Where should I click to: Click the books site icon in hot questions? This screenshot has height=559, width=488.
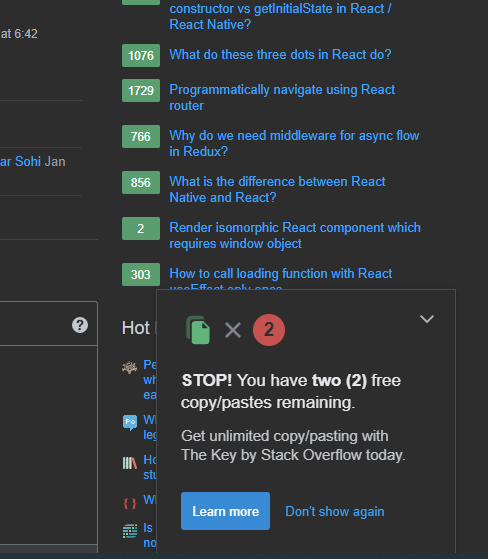tap(130, 463)
